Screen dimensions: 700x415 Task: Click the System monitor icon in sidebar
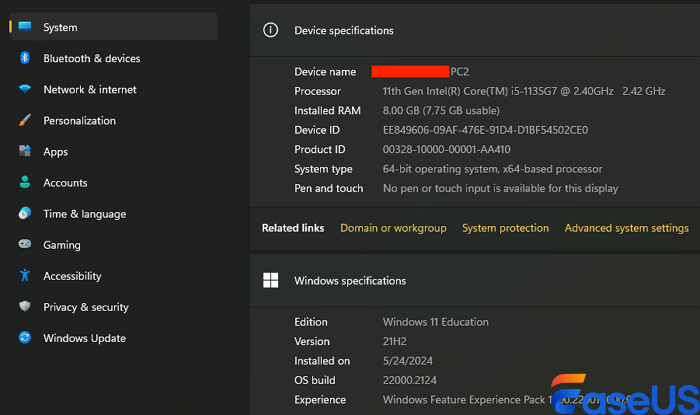click(x=24, y=27)
